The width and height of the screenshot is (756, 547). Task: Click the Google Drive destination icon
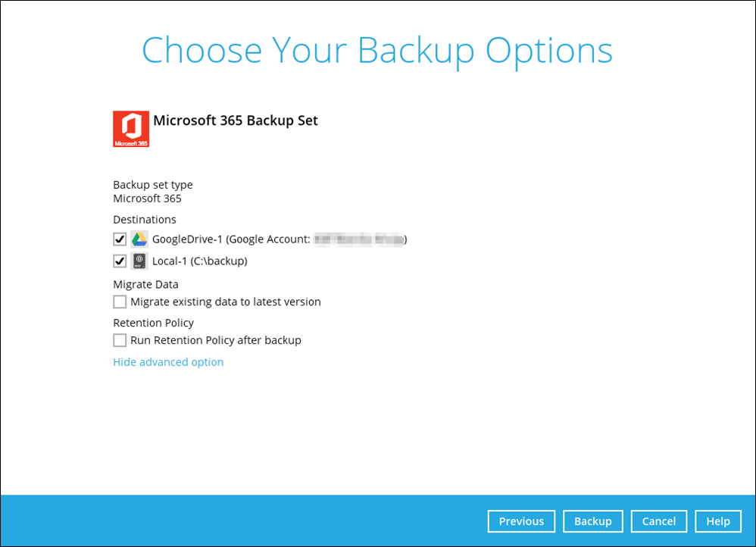coord(139,239)
